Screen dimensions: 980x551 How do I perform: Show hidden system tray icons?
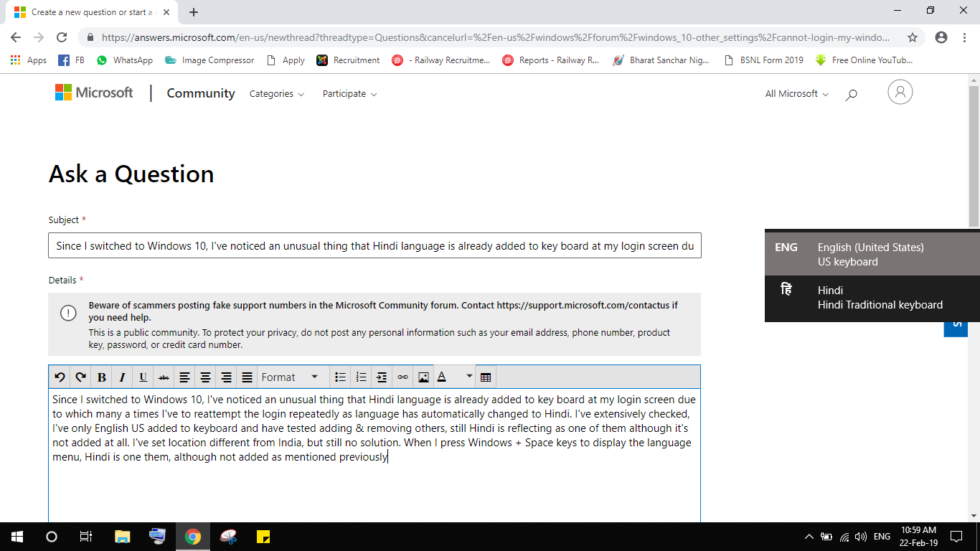[x=809, y=537]
